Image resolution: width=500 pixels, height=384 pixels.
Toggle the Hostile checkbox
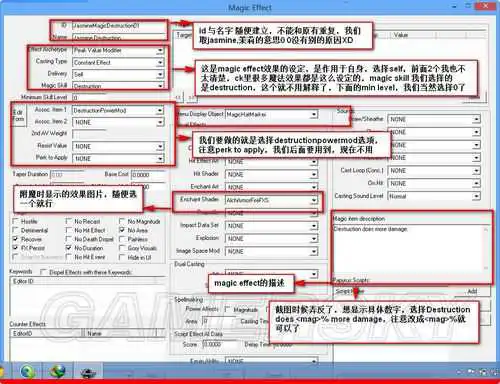pyautogui.click(x=15, y=221)
